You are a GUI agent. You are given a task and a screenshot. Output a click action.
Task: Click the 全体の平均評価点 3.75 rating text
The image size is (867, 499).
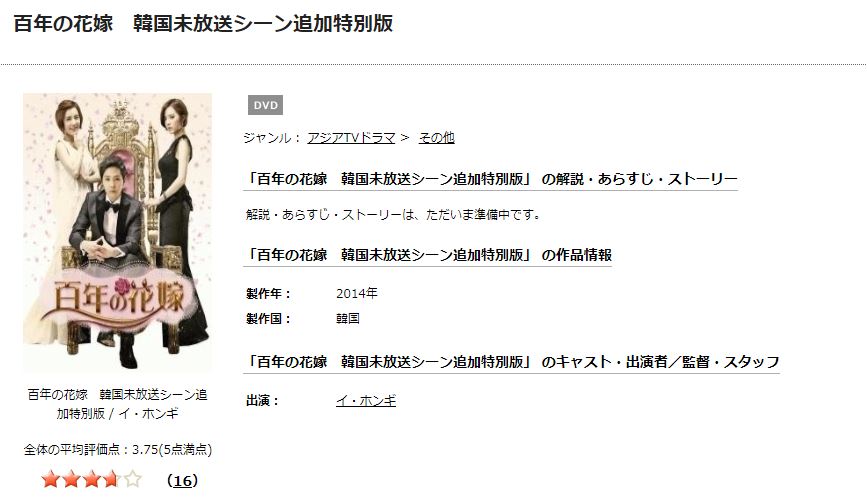pos(118,449)
